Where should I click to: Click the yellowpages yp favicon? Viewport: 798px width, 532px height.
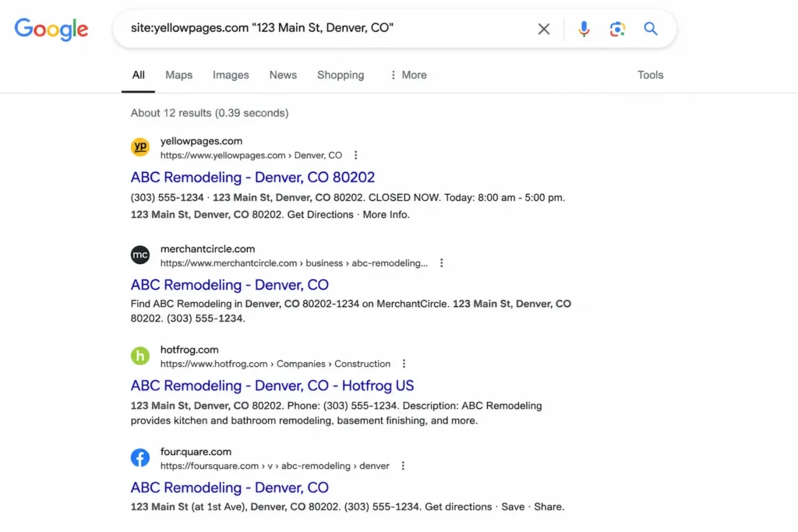tap(140, 147)
